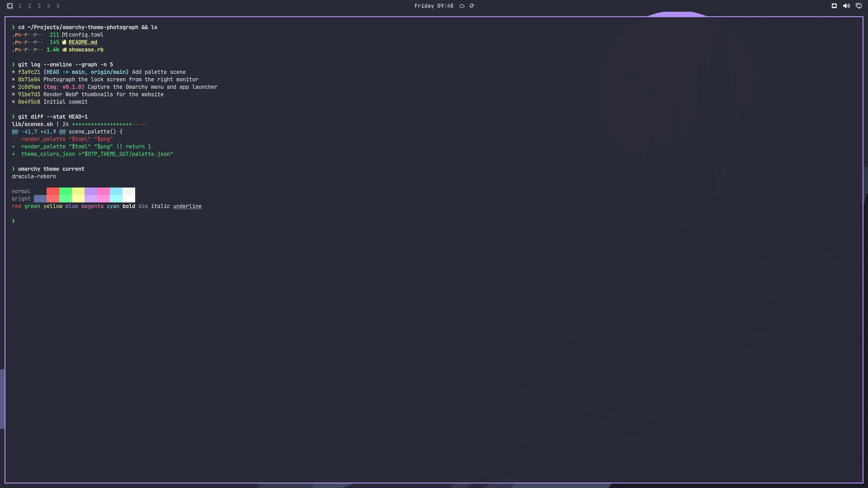The height and width of the screenshot is (488, 868).
Task: Click the bright white color swatch
Action: tap(129, 199)
